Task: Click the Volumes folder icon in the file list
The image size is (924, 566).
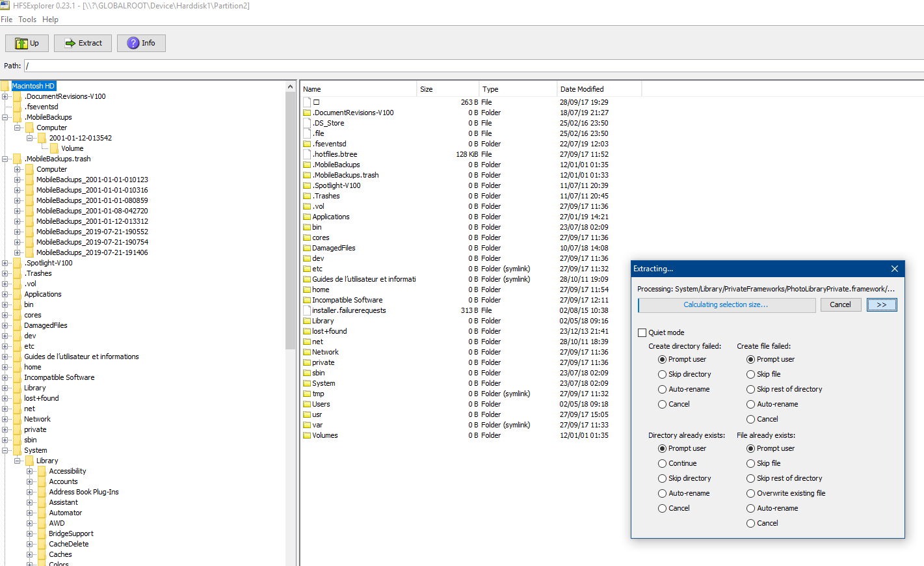Action: coord(307,435)
